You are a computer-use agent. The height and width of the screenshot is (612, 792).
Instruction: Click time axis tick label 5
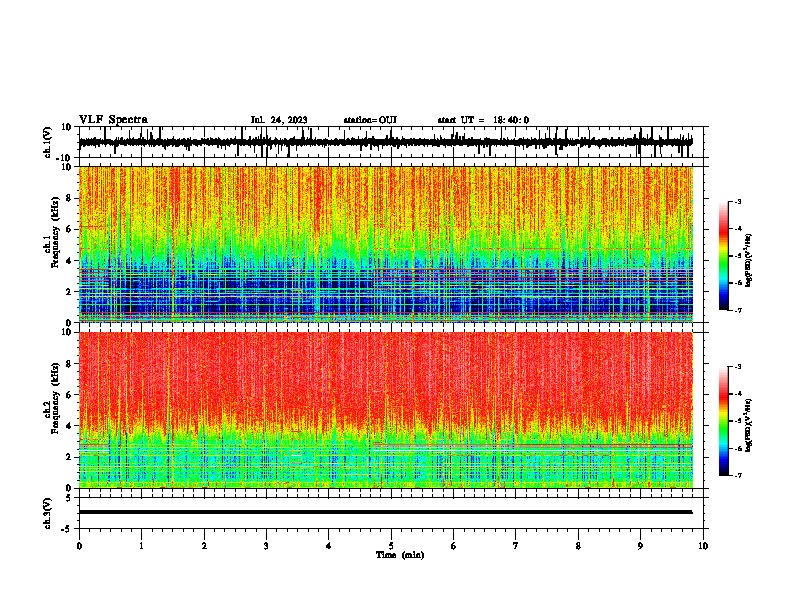point(391,546)
